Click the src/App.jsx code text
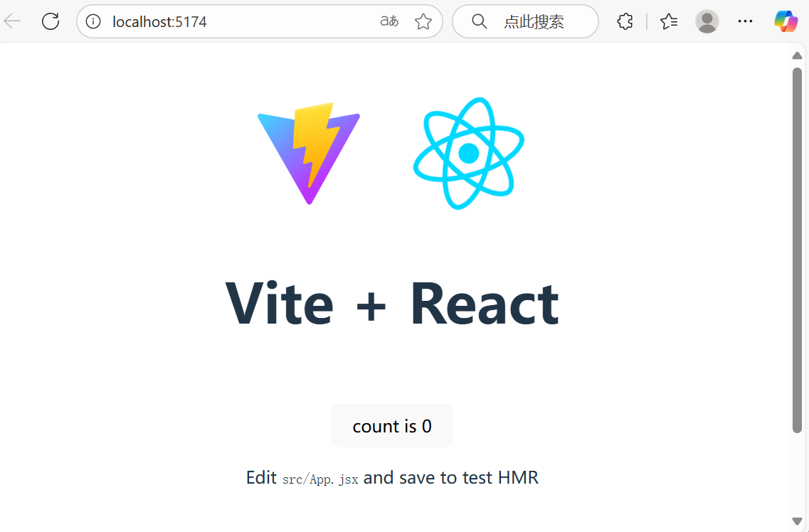 [x=320, y=479]
